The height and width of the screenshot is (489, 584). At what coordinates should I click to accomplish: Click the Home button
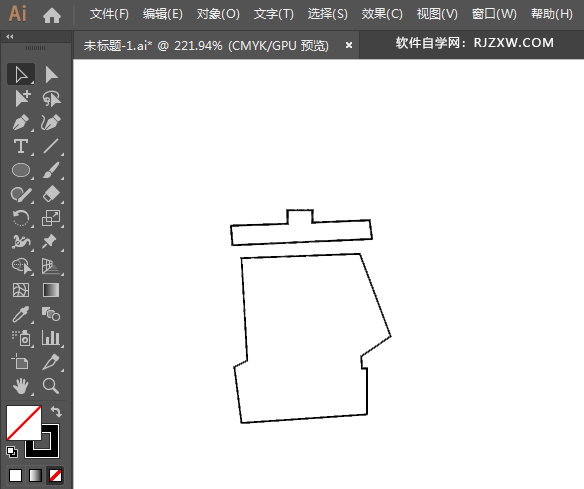click(x=52, y=15)
